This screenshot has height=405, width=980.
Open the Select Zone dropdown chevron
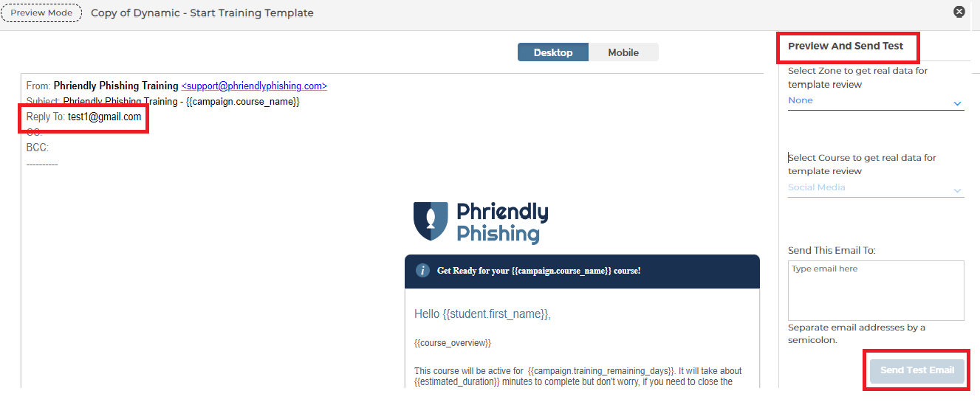click(x=958, y=104)
